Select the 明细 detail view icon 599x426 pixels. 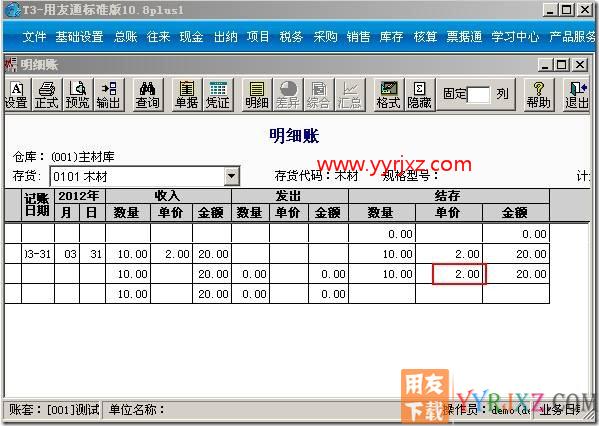pyautogui.click(x=257, y=95)
